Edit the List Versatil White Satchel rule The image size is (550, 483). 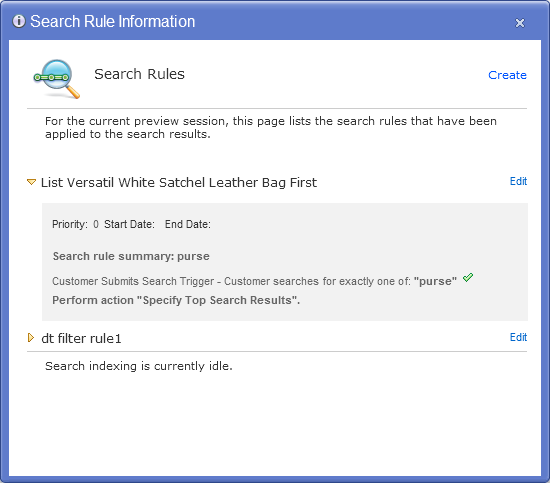coord(518,181)
